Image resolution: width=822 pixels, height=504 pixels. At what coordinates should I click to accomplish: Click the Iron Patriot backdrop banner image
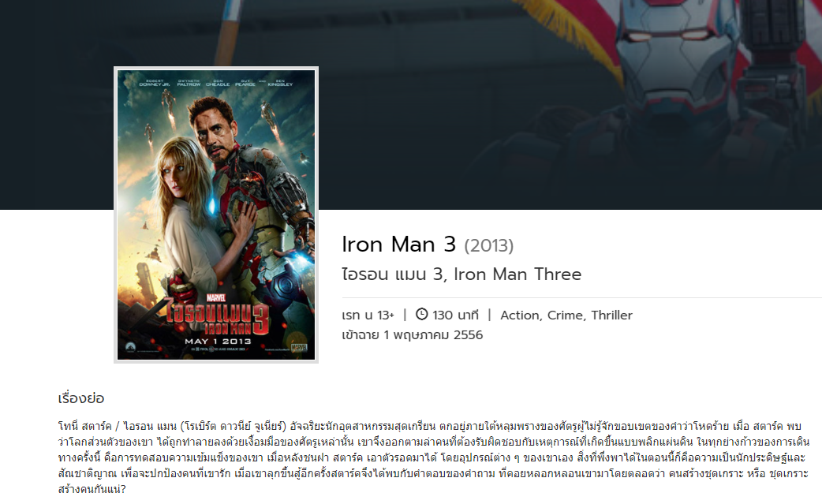pos(411,105)
